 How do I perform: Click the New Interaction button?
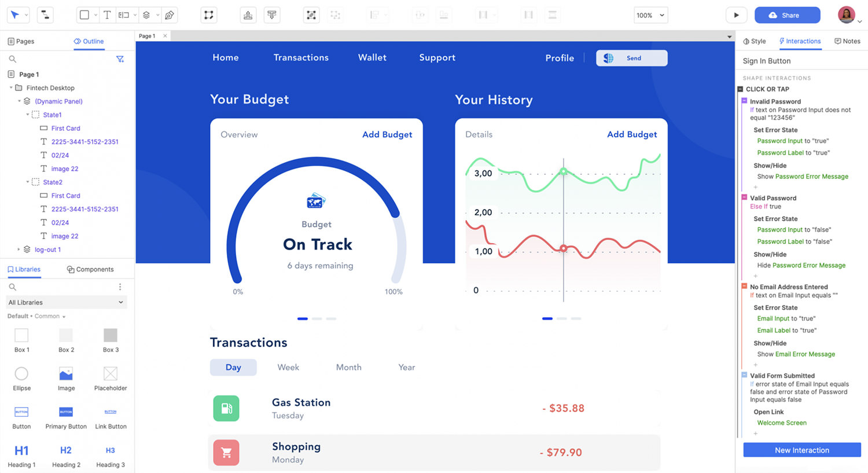[x=801, y=450]
